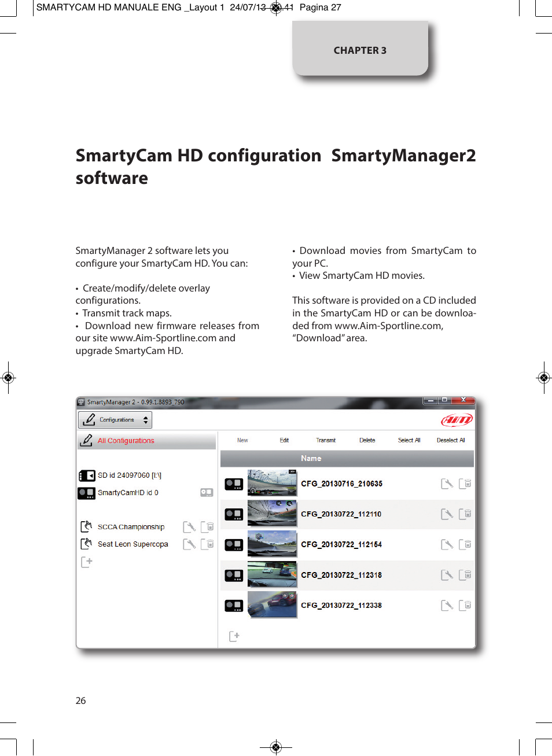Edit CFG_20130722_112110 with wrench icon
Screen dimensions: 552x756
pyautogui.click(x=447, y=514)
